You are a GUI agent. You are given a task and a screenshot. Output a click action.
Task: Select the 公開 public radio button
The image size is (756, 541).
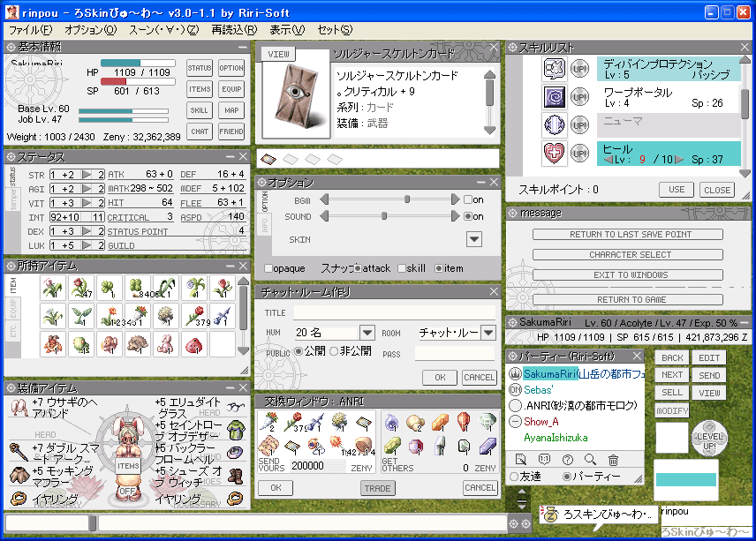(299, 351)
